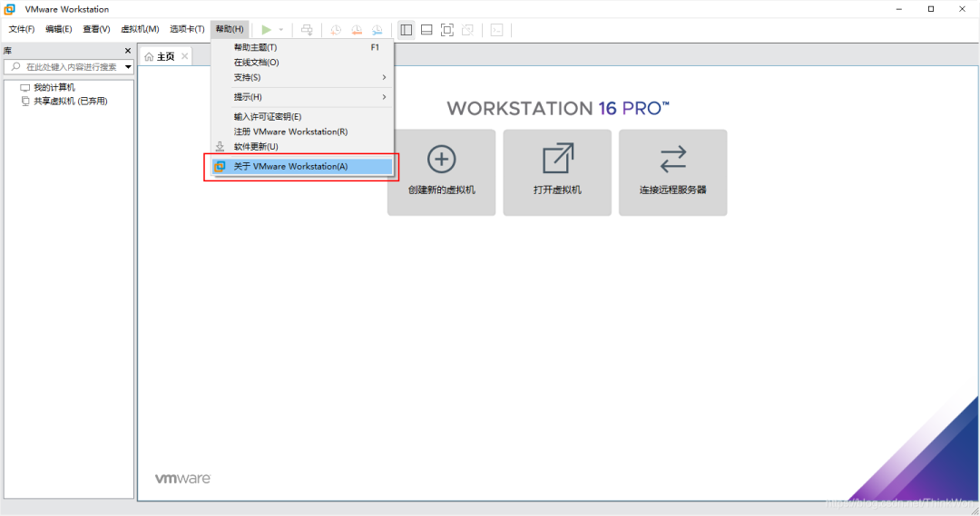Select 软件更新(U) menu entry

[x=302, y=147]
